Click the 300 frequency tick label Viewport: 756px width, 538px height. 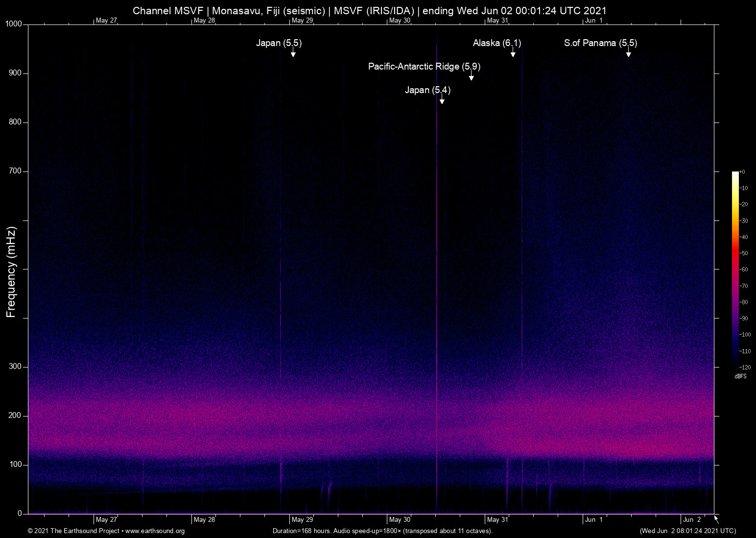(16, 367)
